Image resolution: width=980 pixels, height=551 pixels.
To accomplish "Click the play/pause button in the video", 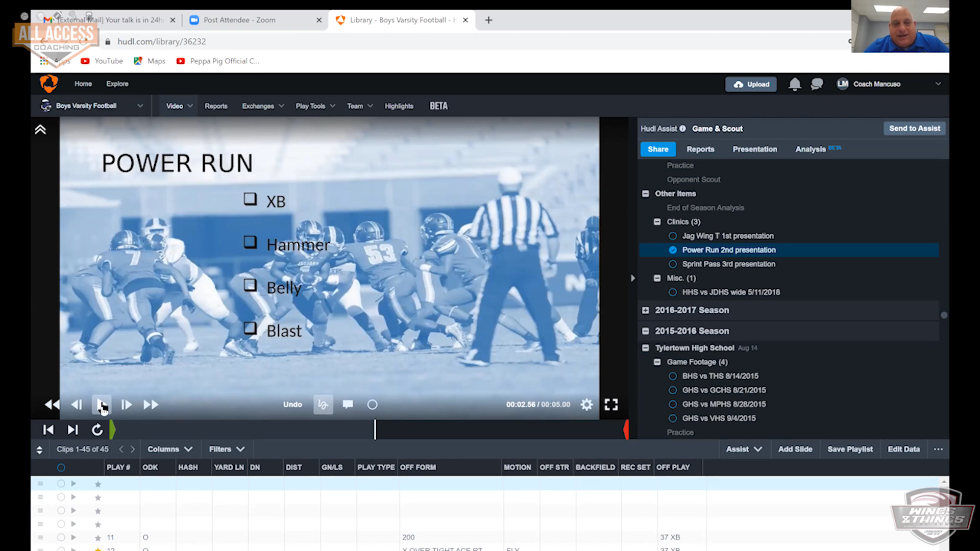I will [101, 405].
